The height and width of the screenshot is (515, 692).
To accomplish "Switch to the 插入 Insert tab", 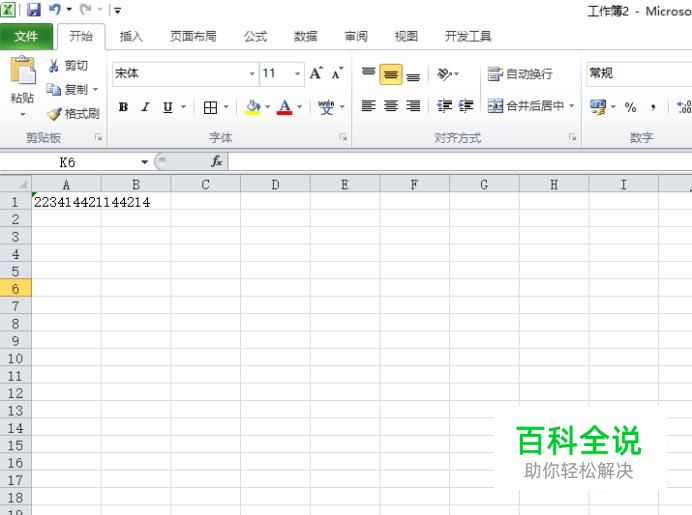I will [x=131, y=36].
